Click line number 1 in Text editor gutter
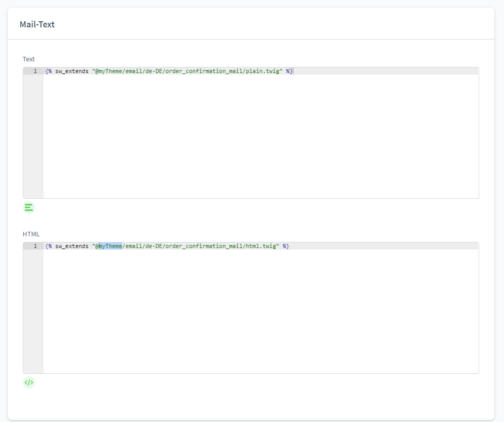504x422 pixels. point(35,71)
